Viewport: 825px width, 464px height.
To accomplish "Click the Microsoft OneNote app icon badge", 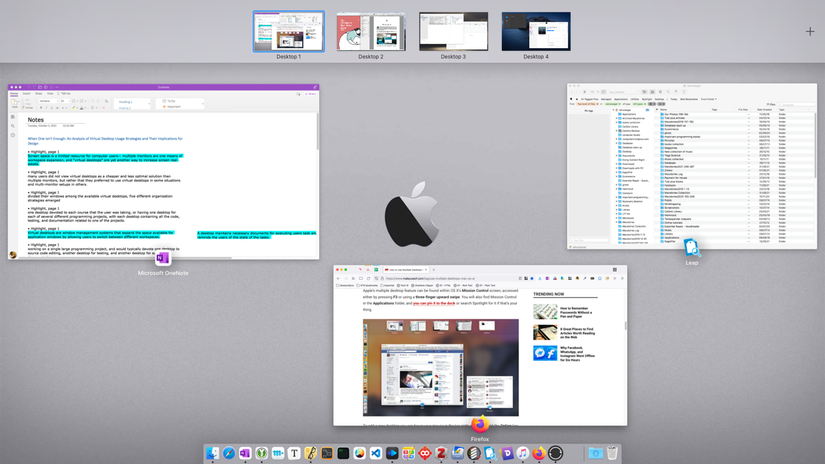I will coord(163,258).
